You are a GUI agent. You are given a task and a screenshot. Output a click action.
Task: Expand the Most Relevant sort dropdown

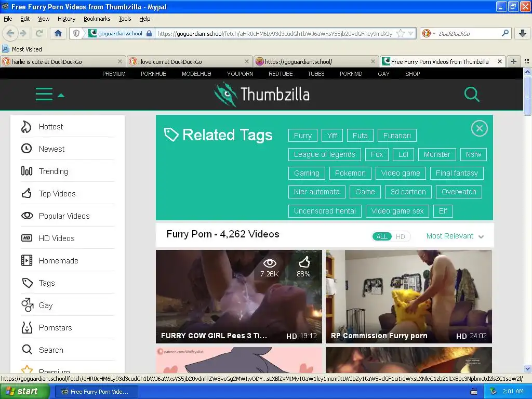(455, 236)
